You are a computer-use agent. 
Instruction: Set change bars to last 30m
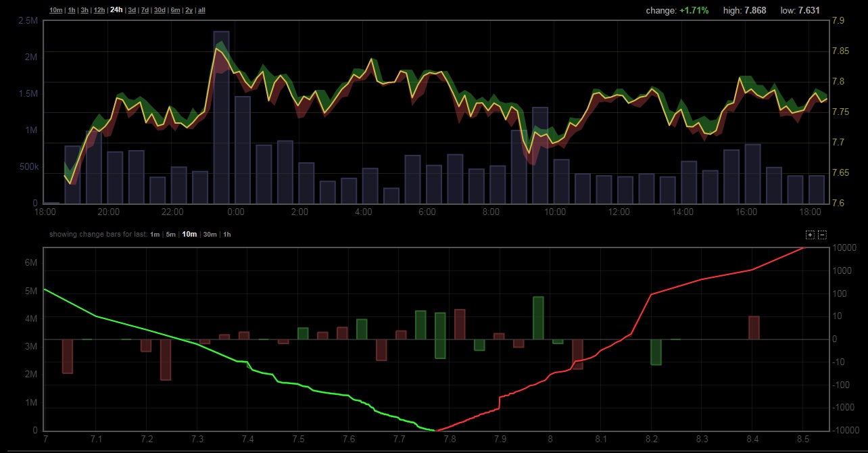[210, 235]
